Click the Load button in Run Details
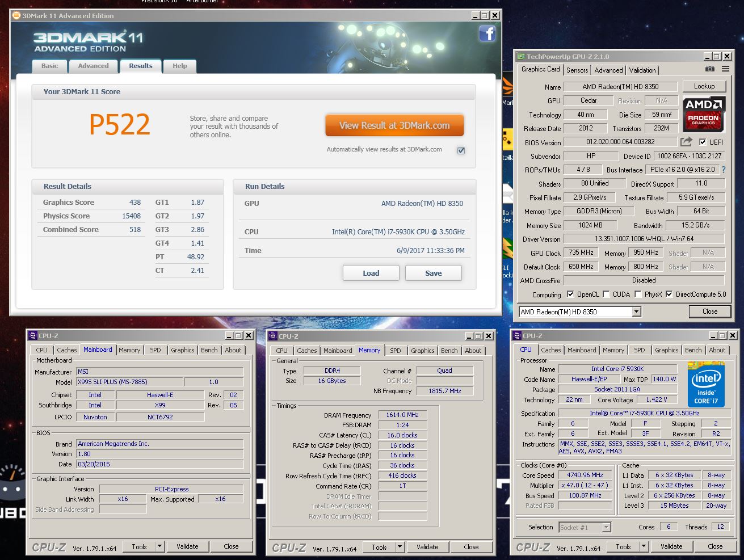The height and width of the screenshot is (560, 744). click(x=371, y=273)
